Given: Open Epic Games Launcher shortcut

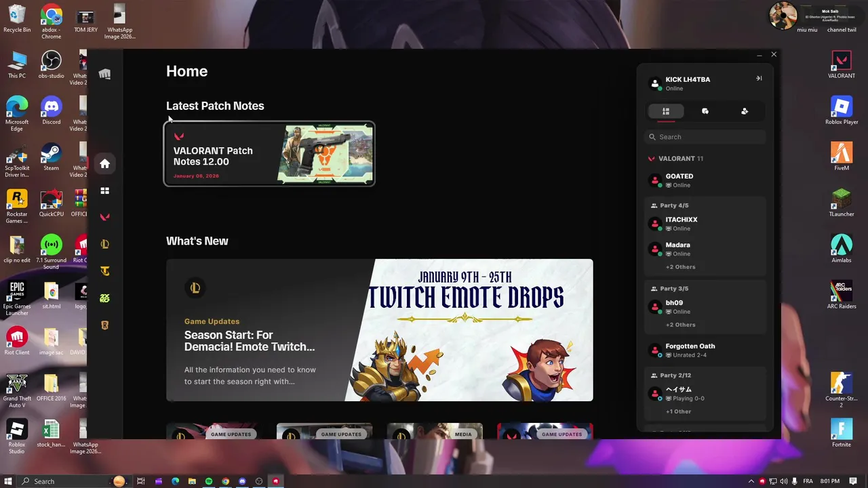Looking at the screenshot, I should (x=17, y=299).
